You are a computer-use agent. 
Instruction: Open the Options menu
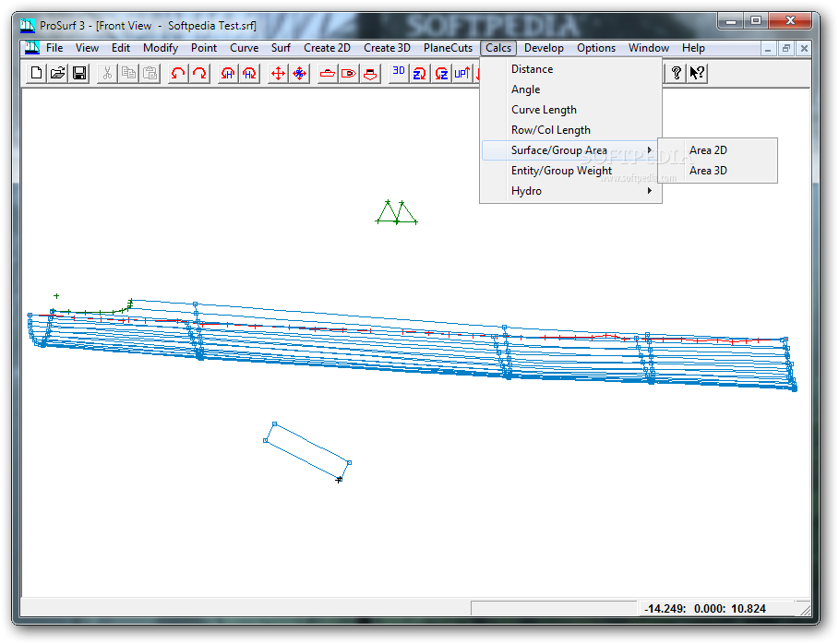pos(596,48)
